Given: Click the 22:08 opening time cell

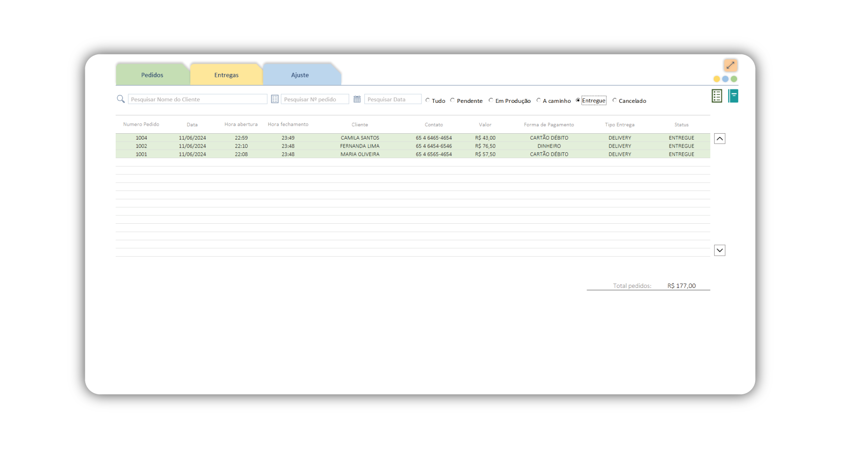Looking at the screenshot, I should (241, 154).
